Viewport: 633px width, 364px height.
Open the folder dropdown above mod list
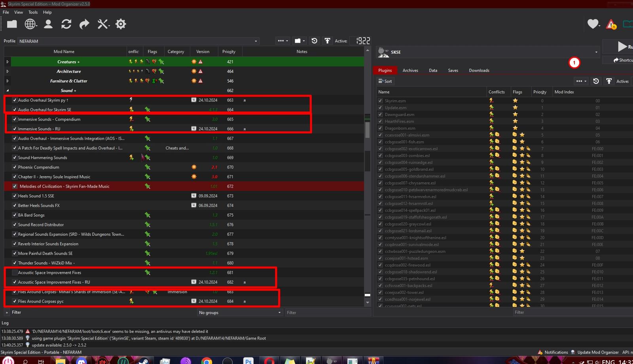coord(300,41)
